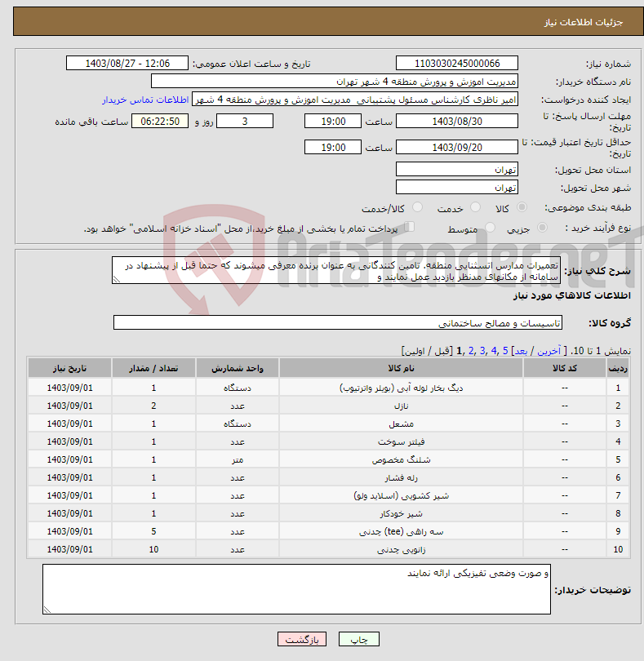Viewport: 644px width, 661px height.
Task: Click the resize grip of the description textarea
Action: pos(117,279)
